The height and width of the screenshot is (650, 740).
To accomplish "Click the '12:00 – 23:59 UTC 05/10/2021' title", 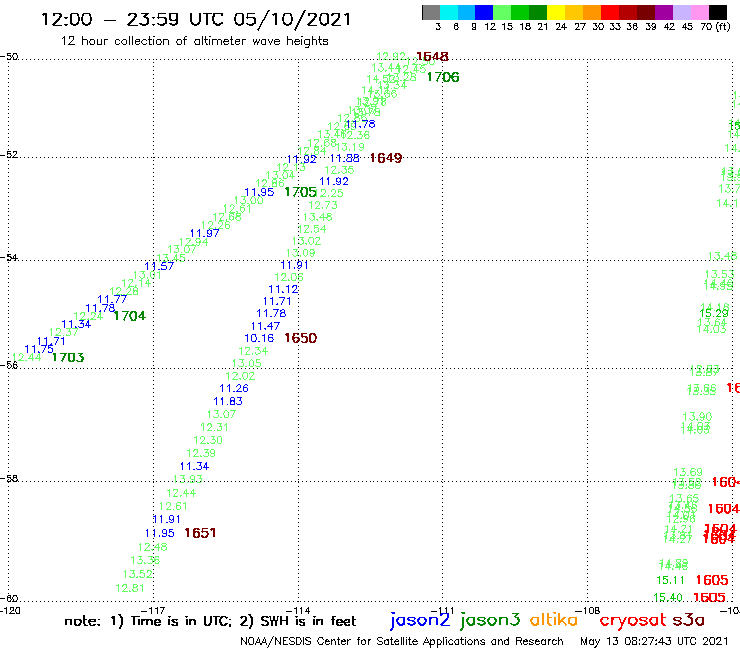I will click(x=196, y=20).
